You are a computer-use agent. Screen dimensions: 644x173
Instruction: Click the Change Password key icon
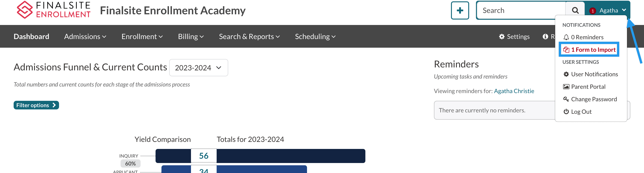566,99
